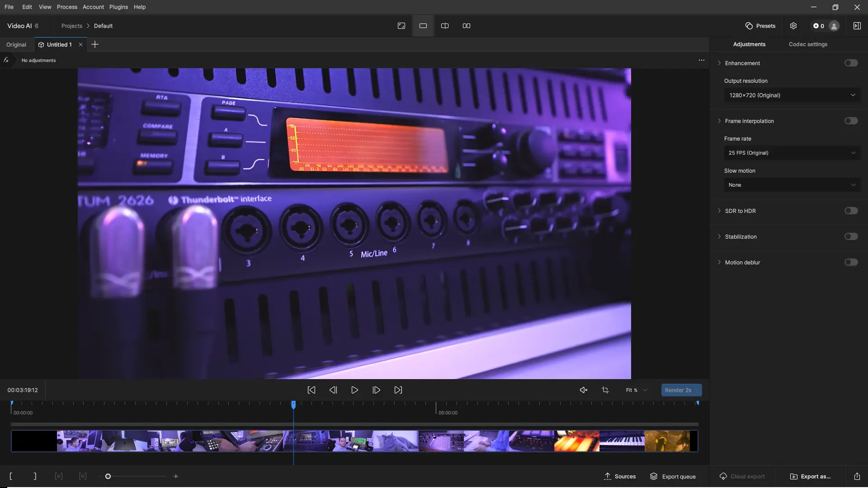This screenshot has height=488, width=868.
Task: Toggle the right side panel icon
Action: click(857, 26)
